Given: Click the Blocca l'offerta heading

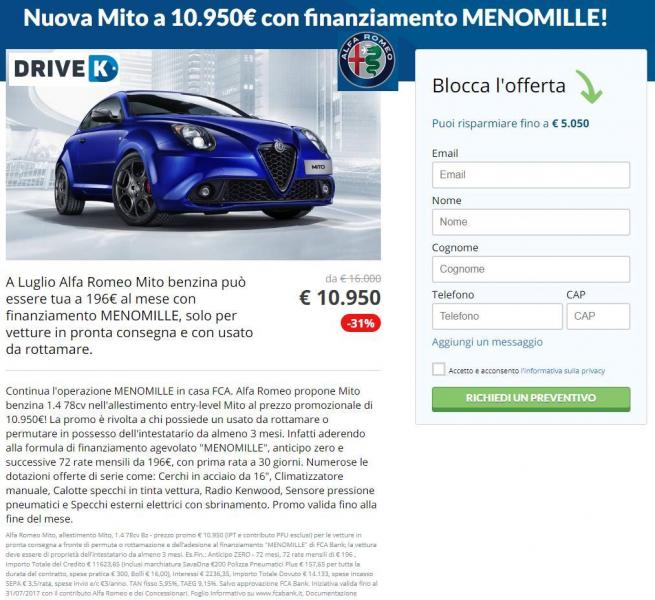Looking at the screenshot, I should (x=499, y=86).
